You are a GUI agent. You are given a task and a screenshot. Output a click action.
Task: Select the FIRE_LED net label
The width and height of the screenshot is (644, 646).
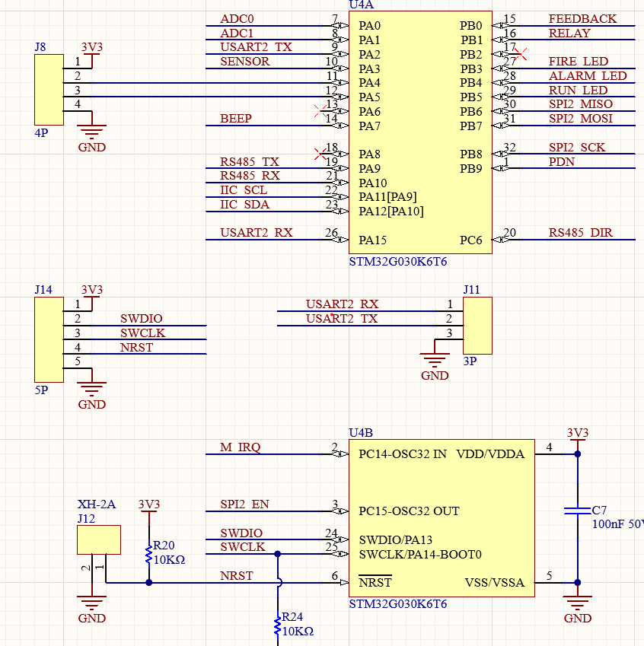579,62
